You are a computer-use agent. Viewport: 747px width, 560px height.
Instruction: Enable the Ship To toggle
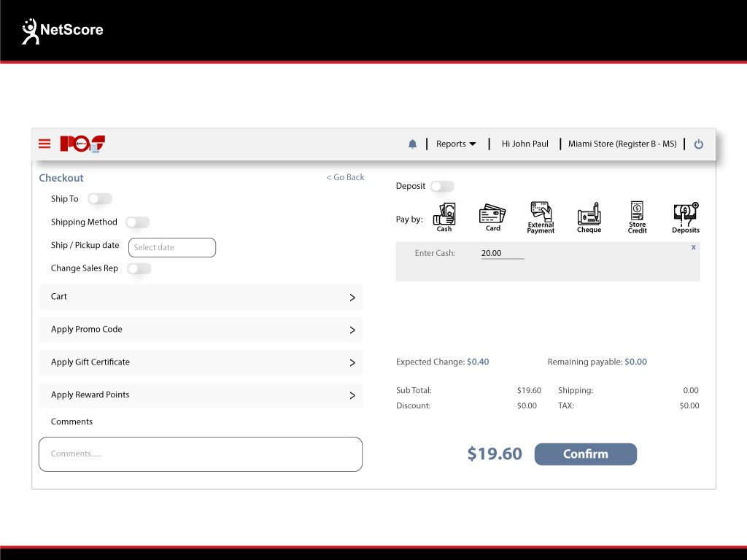pos(99,199)
